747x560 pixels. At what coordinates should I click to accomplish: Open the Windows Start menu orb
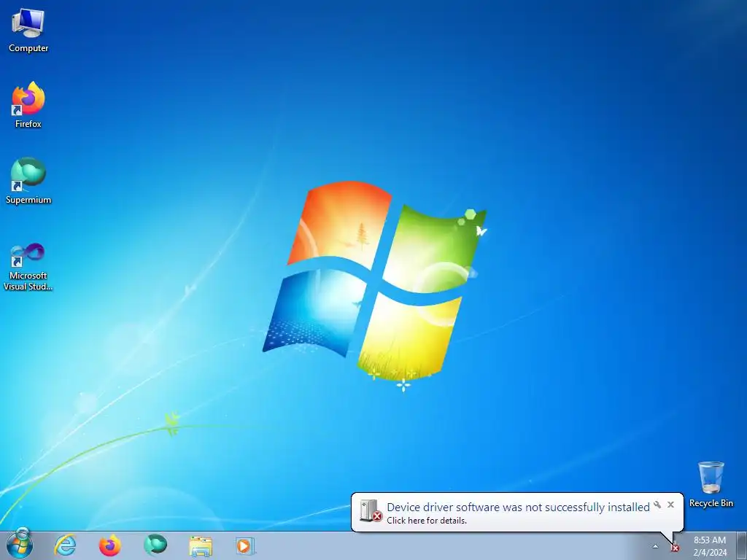coord(20,544)
